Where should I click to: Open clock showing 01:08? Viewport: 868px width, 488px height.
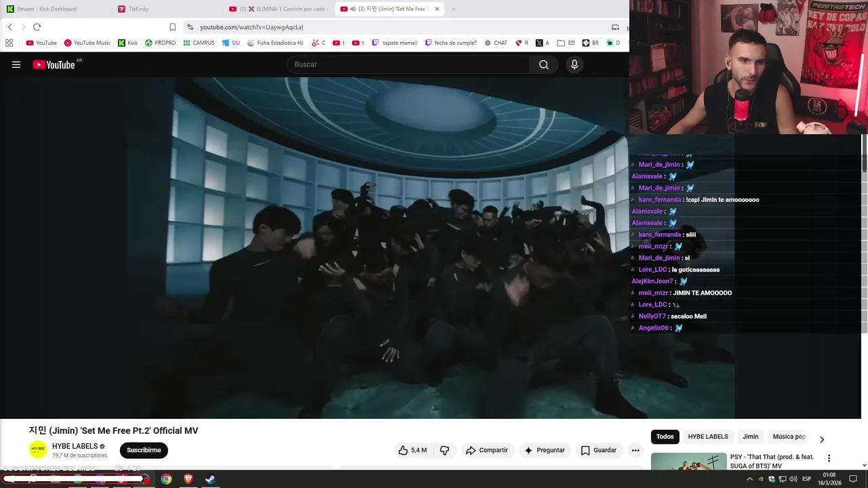pos(829,479)
